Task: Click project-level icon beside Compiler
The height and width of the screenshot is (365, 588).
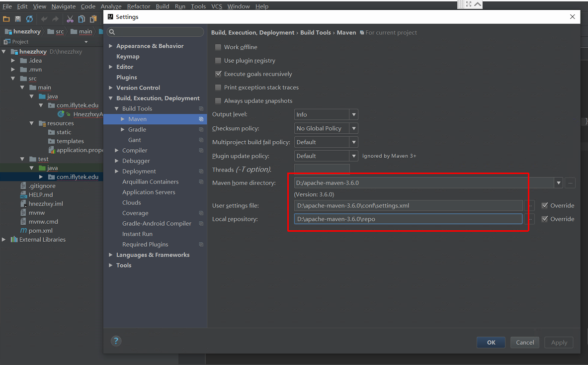Action: point(201,151)
